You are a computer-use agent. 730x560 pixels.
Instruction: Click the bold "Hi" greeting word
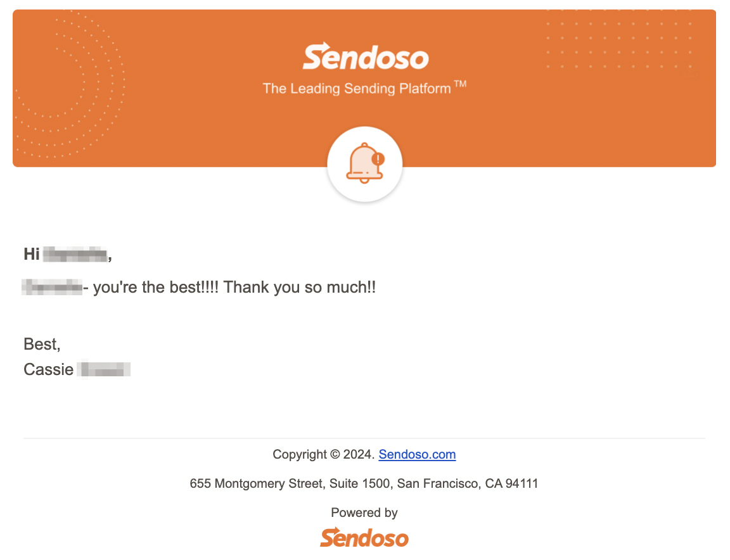point(32,254)
